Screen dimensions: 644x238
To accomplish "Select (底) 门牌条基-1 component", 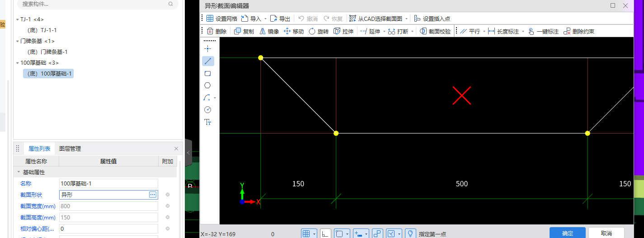I will click(47, 52).
